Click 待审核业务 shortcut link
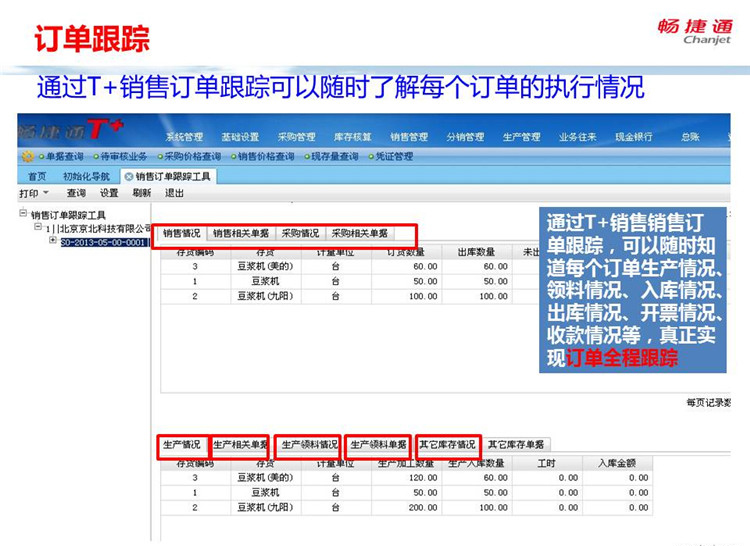 pyautogui.click(x=124, y=156)
